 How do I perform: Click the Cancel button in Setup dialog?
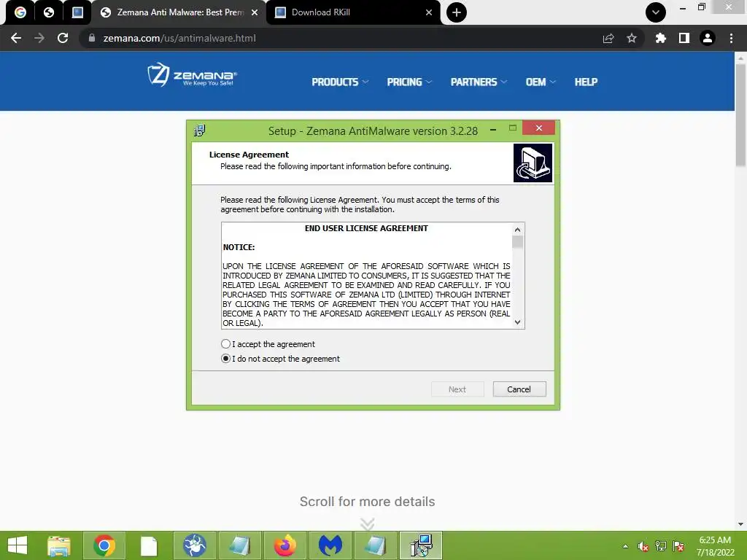click(x=519, y=389)
